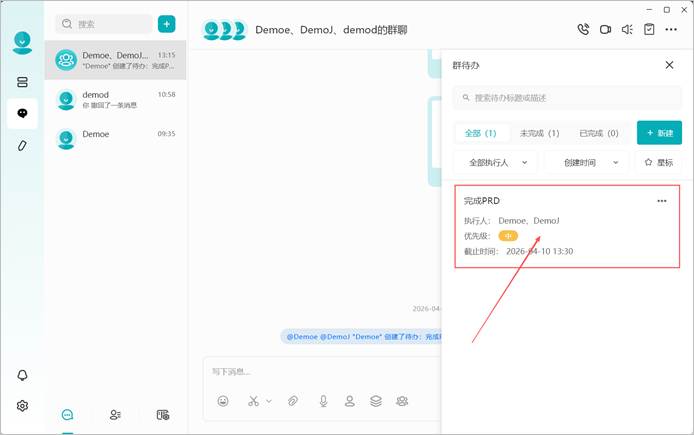The width and height of the screenshot is (694, 435).
Task: Open the group todo clipboard icon
Action: click(649, 30)
